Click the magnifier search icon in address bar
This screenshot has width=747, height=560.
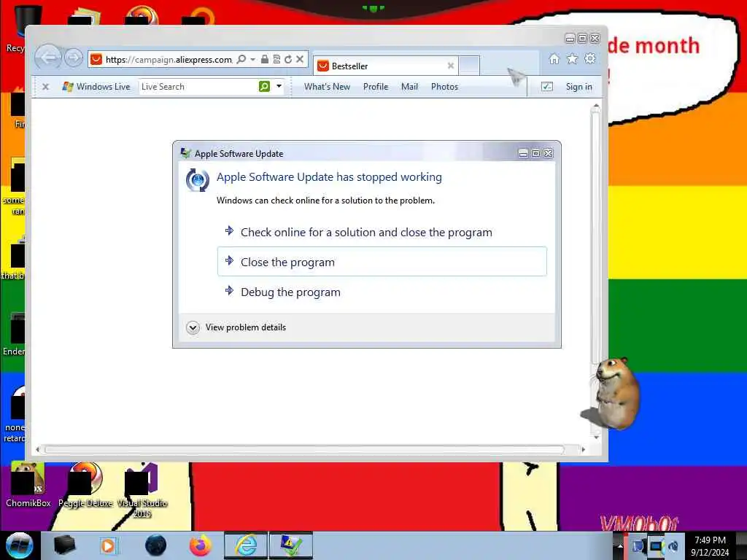click(241, 59)
